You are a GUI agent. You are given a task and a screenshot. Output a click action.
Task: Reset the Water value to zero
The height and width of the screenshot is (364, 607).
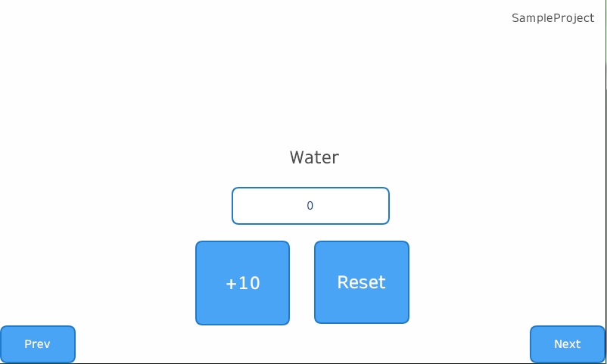point(361,282)
